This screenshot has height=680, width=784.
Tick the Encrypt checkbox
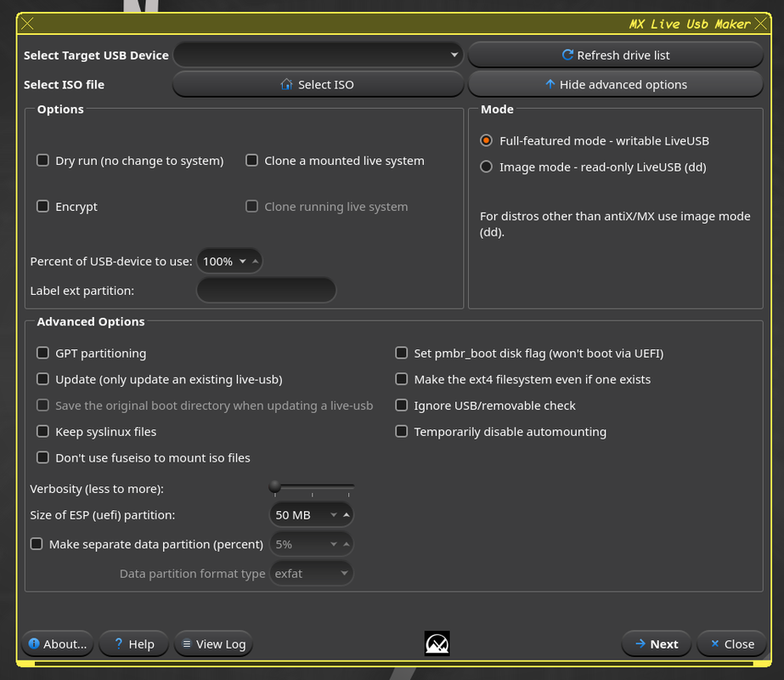(x=43, y=207)
